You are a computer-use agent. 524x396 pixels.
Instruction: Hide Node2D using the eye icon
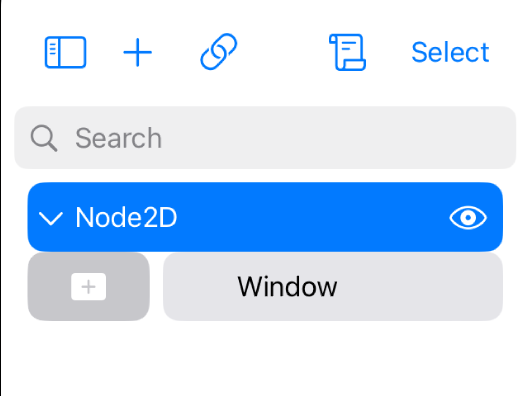click(x=468, y=218)
